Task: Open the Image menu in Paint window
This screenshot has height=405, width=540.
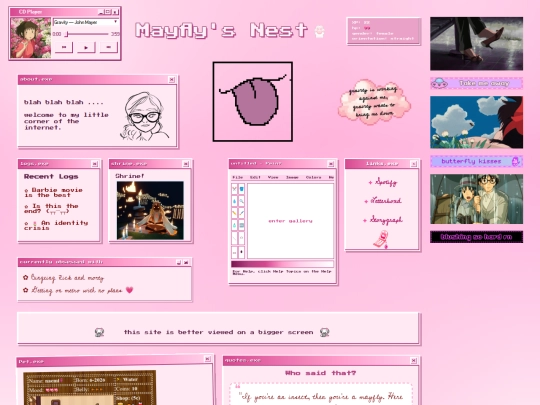Action: (x=292, y=177)
